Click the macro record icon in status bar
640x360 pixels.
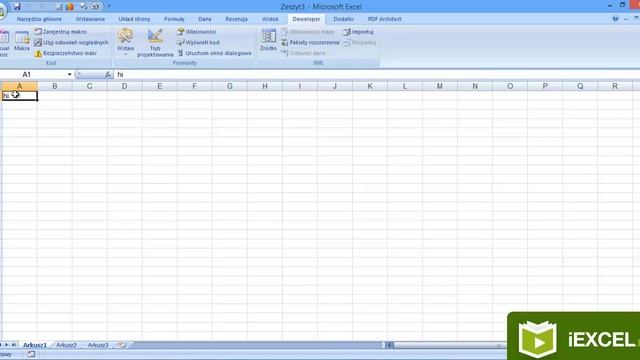(31, 354)
